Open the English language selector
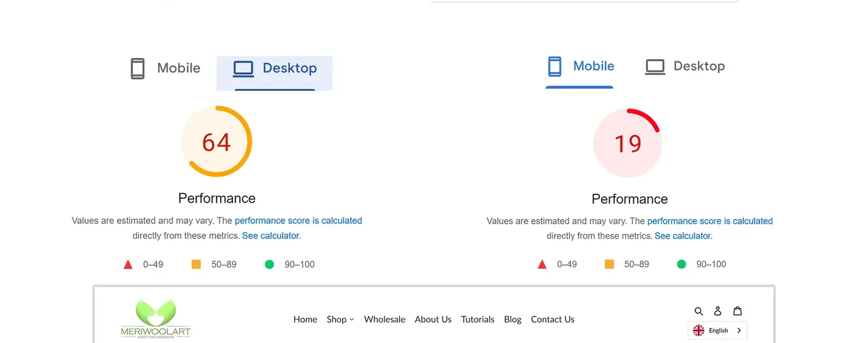The width and height of the screenshot is (868, 343). tap(718, 330)
